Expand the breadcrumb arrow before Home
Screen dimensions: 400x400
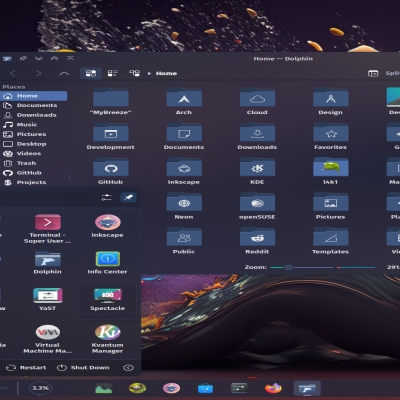click(x=150, y=73)
